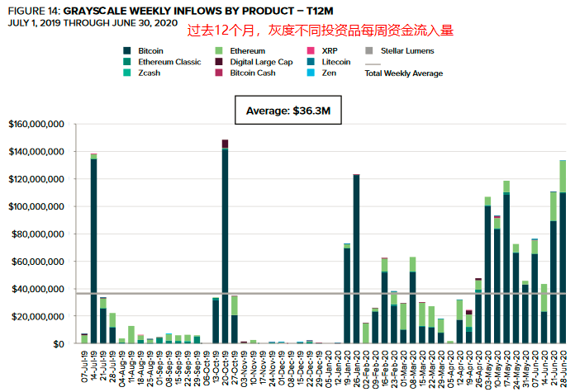Click the 'Ethereum Classic' legend label
575x392 pixels.
pos(169,62)
